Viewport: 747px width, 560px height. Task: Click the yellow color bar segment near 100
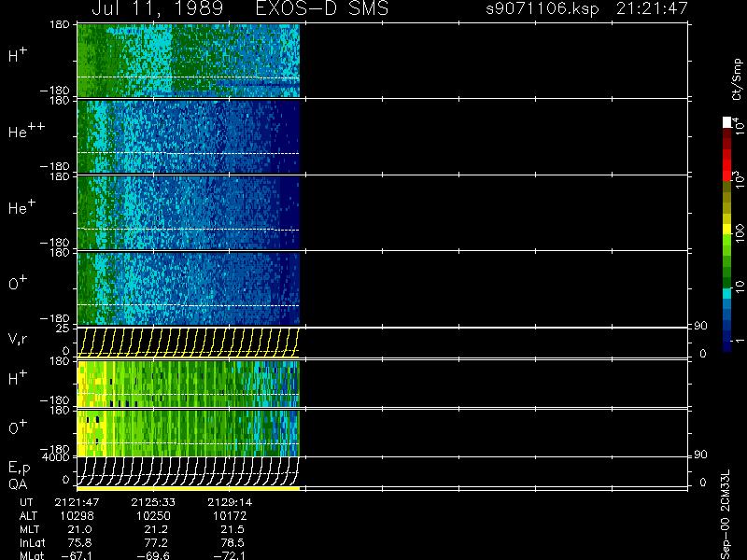(x=727, y=229)
